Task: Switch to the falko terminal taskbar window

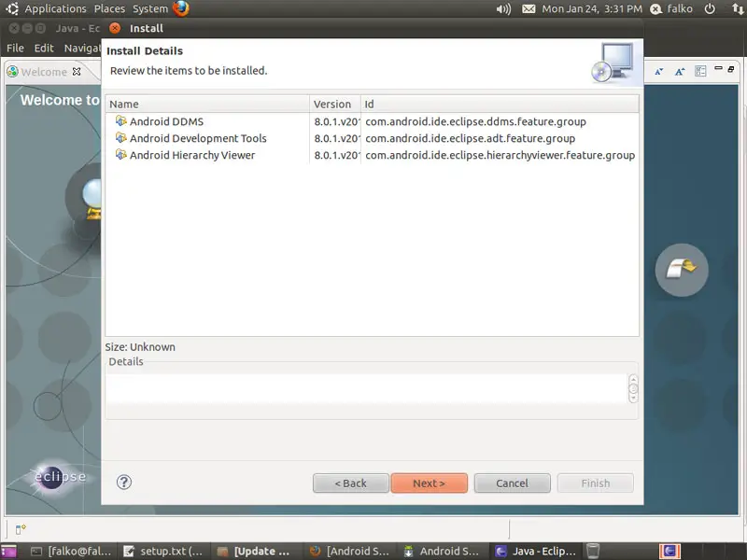Action: click(71, 551)
